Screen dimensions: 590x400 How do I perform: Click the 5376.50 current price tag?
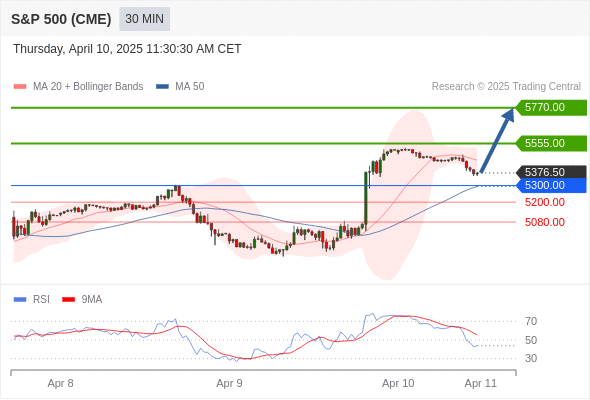click(x=551, y=172)
